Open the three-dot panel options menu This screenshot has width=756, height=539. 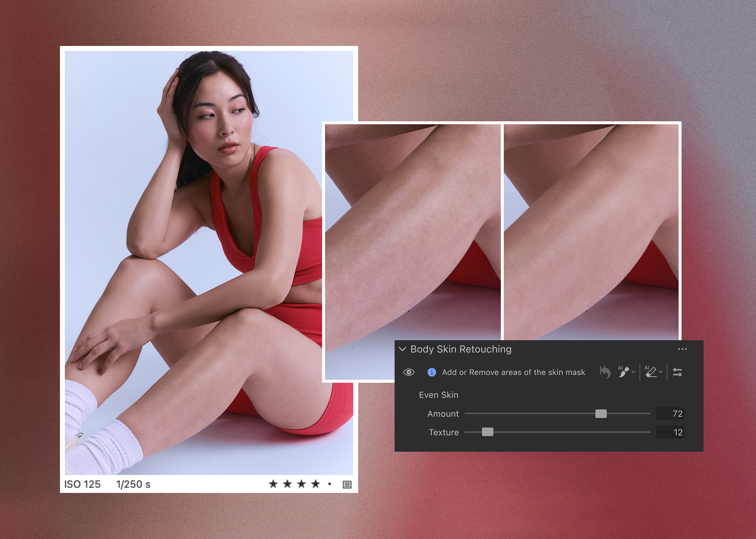click(x=682, y=349)
